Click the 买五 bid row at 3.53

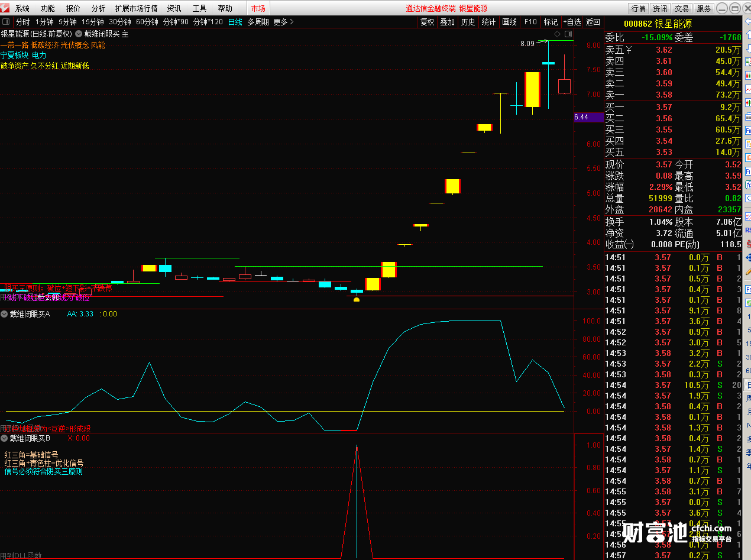coord(673,152)
